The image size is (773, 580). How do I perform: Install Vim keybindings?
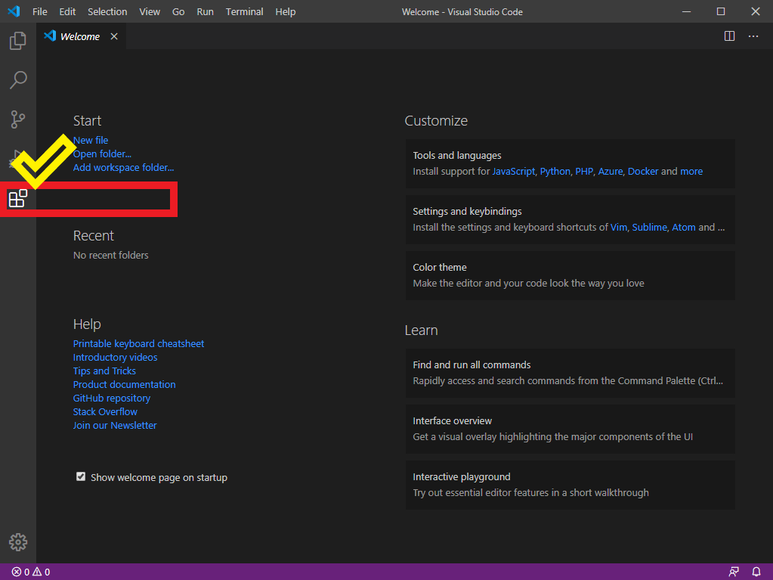[618, 227]
